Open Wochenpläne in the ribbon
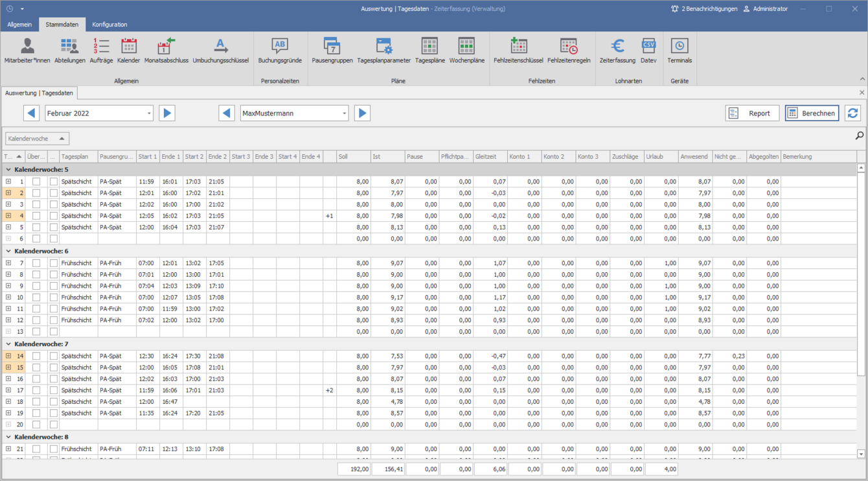The image size is (868, 481). 467,51
